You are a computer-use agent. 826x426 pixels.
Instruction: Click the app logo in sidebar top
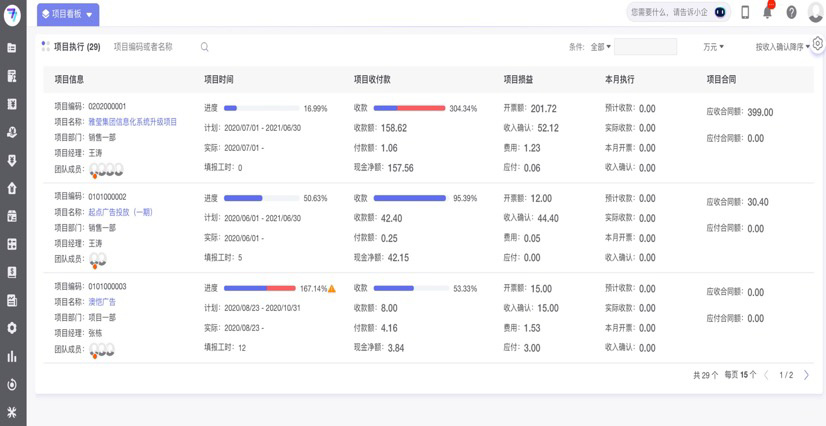click(x=12, y=15)
